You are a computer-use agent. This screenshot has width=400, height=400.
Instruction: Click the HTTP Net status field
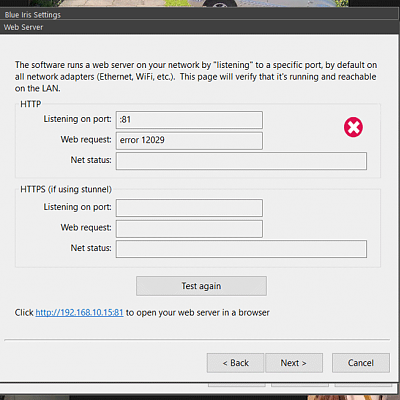point(241,161)
